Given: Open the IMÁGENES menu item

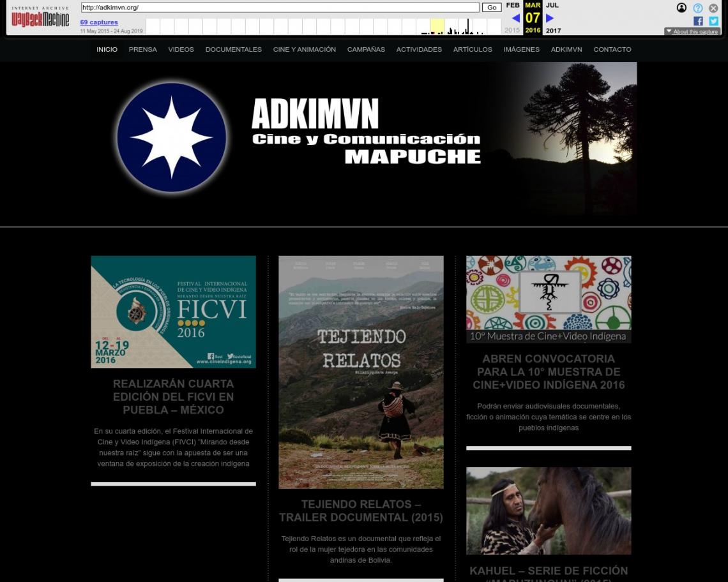Looking at the screenshot, I should point(521,49).
